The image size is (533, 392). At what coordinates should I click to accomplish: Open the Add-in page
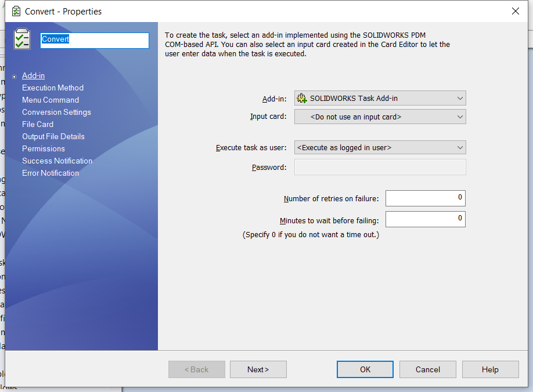tap(33, 76)
